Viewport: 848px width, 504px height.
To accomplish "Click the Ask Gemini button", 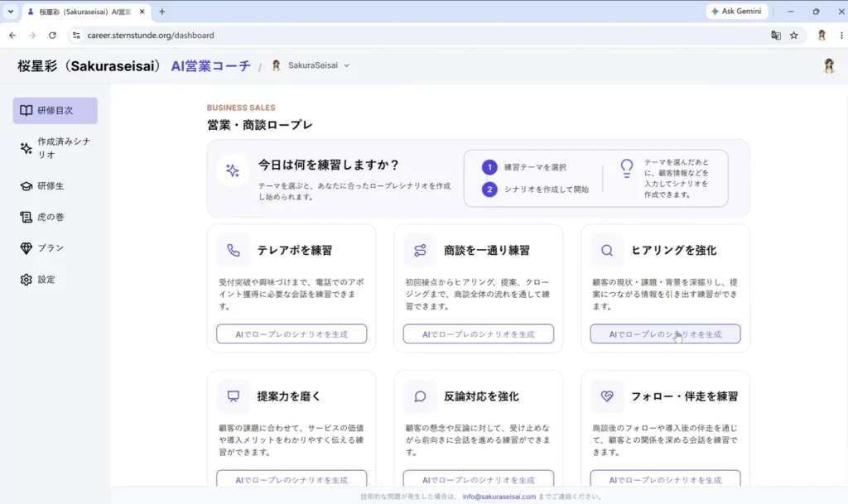I will click(736, 12).
